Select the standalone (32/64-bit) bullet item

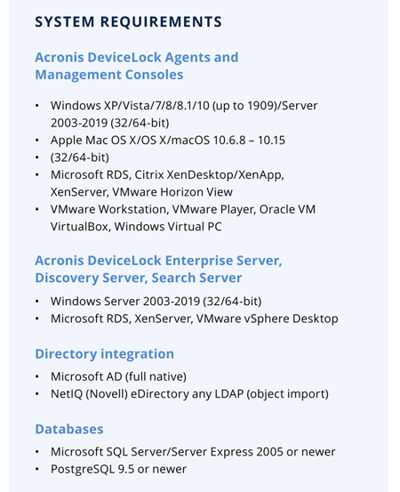[x=80, y=157]
